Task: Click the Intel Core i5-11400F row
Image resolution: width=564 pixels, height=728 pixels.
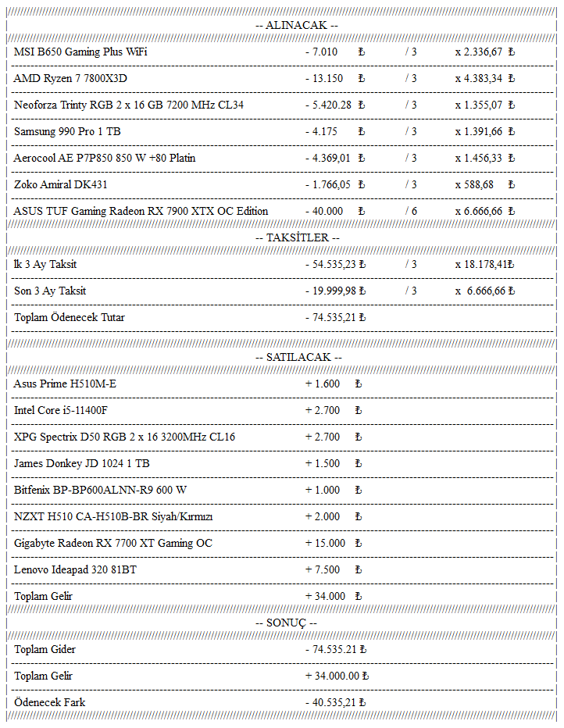Action: [281, 410]
